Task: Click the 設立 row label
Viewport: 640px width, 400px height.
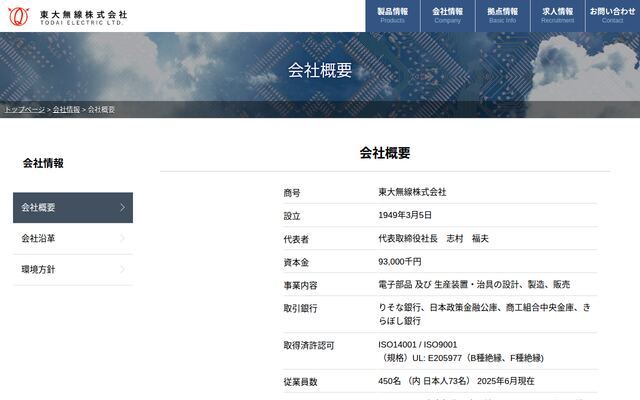Action: [x=292, y=216]
